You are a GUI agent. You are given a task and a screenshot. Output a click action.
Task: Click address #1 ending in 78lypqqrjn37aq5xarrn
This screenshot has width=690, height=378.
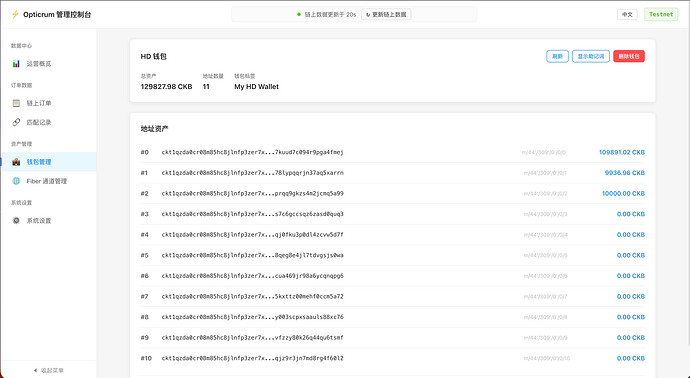coord(253,173)
